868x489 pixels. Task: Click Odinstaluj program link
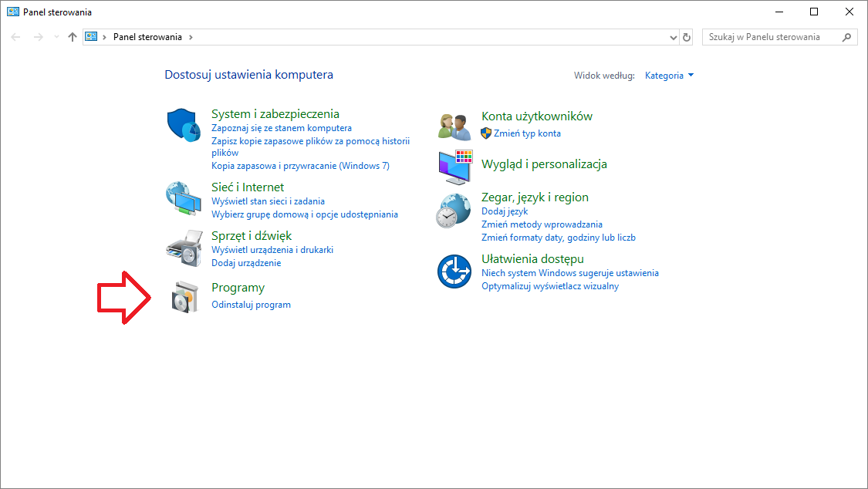coord(251,305)
